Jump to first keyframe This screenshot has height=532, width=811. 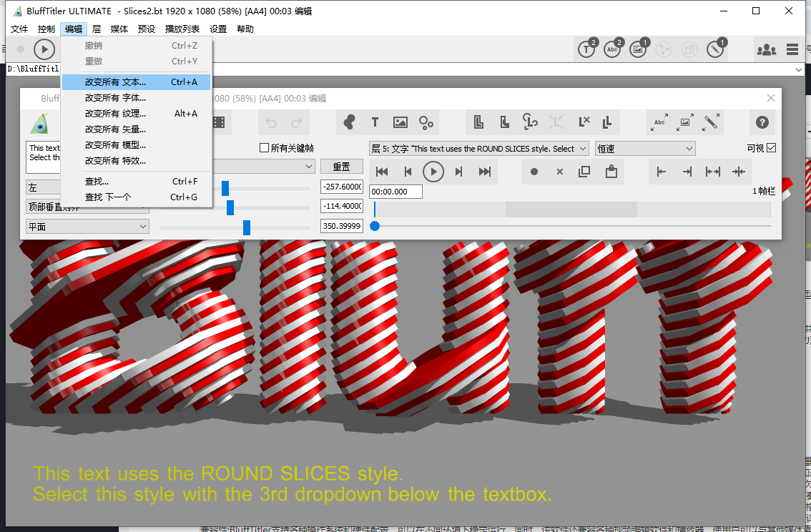[382, 172]
